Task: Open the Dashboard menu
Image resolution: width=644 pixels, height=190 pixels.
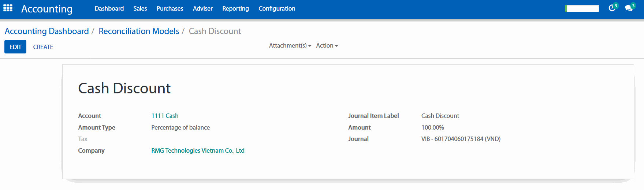Action: pyautogui.click(x=109, y=8)
